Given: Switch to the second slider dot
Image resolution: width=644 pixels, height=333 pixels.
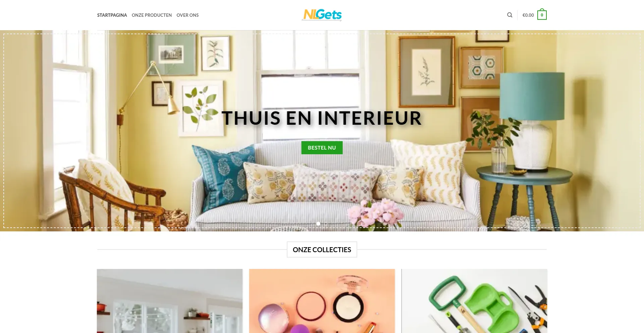Looking at the screenshot, I should pyautogui.click(x=326, y=224).
